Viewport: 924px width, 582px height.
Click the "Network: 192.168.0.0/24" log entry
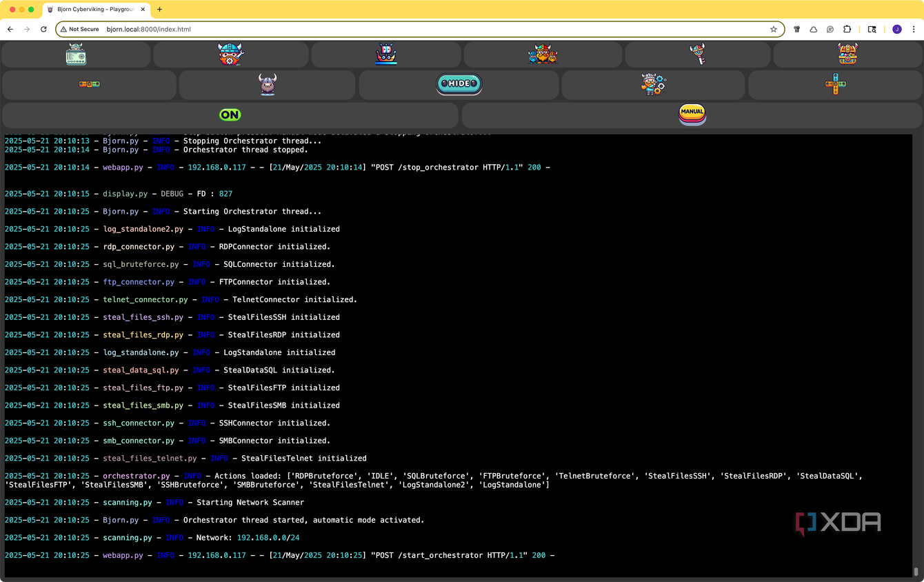tap(152, 538)
